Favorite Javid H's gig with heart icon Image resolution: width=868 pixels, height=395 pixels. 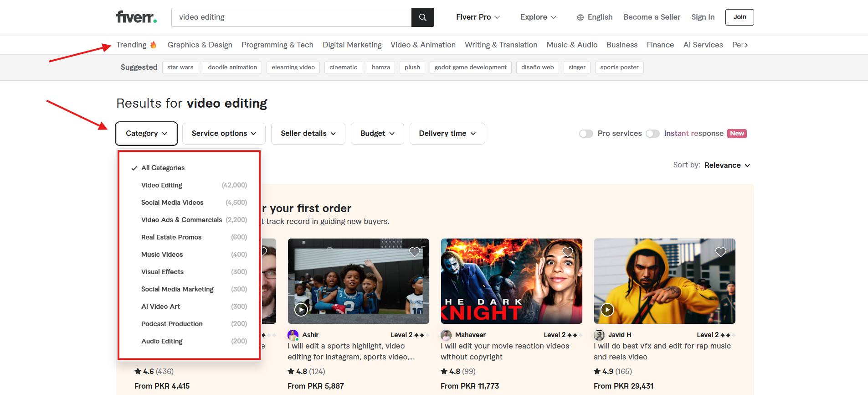coord(720,252)
